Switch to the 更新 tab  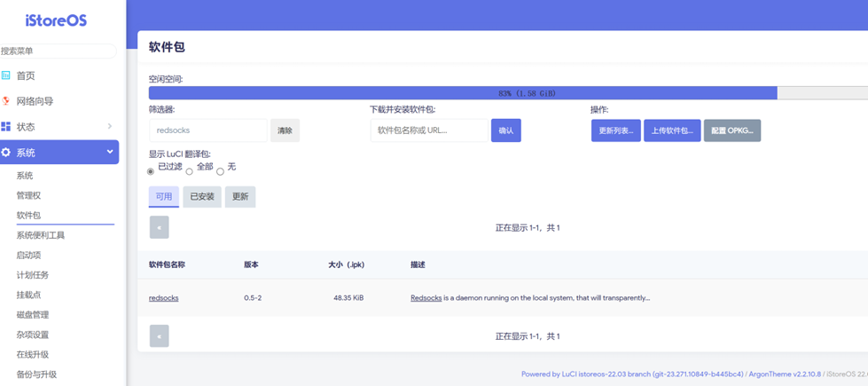click(240, 197)
